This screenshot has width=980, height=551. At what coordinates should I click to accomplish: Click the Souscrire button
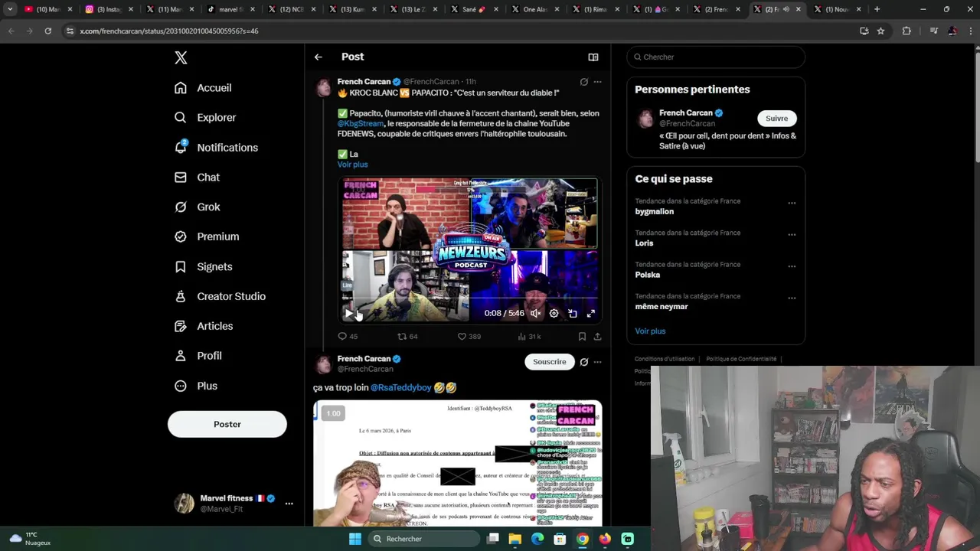[x=550, y=362]
